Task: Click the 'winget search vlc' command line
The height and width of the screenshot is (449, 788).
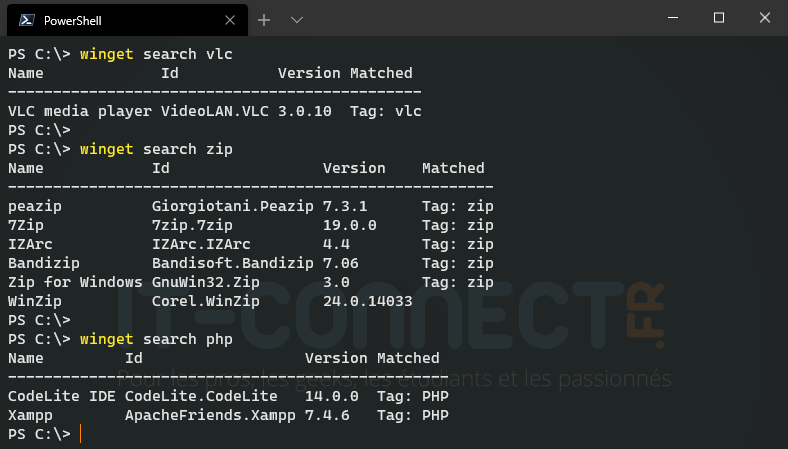Action: (x=156, y=53)
